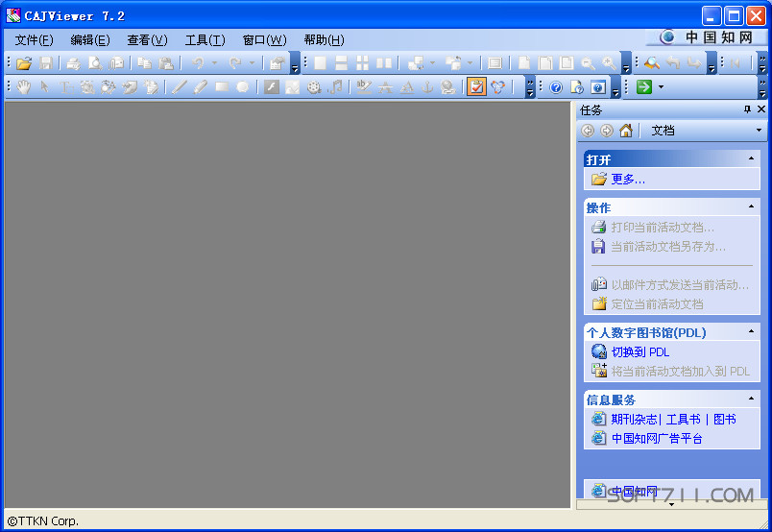772x532 pixels.
Task: Open the 图书 link
Action: coord(725,420)
